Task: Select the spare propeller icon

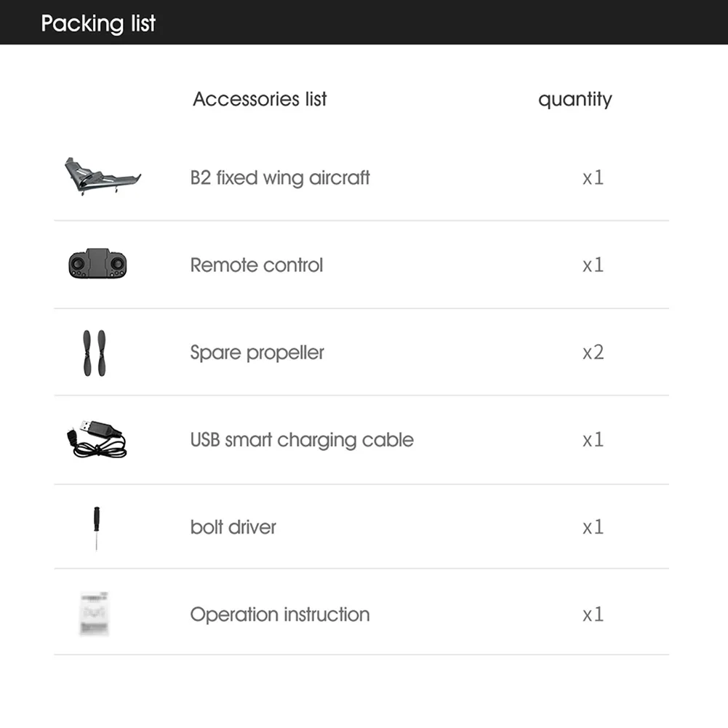Action: (94, 353)
